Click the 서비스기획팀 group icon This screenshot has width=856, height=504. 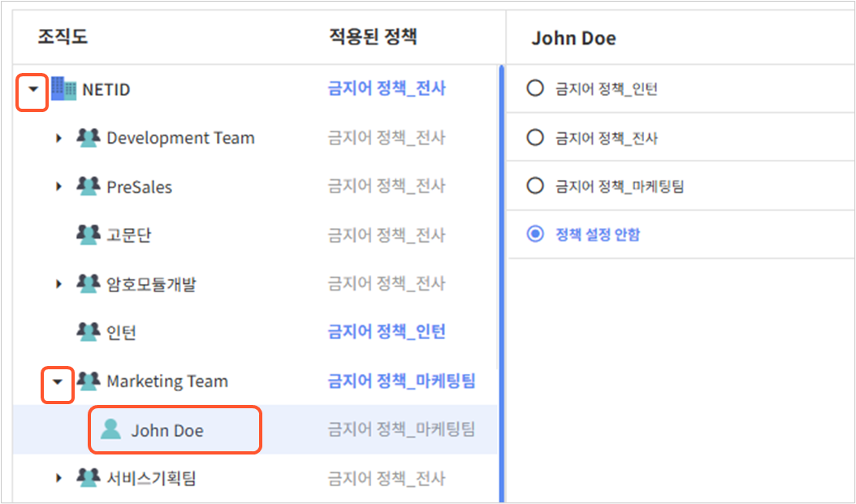89,478
